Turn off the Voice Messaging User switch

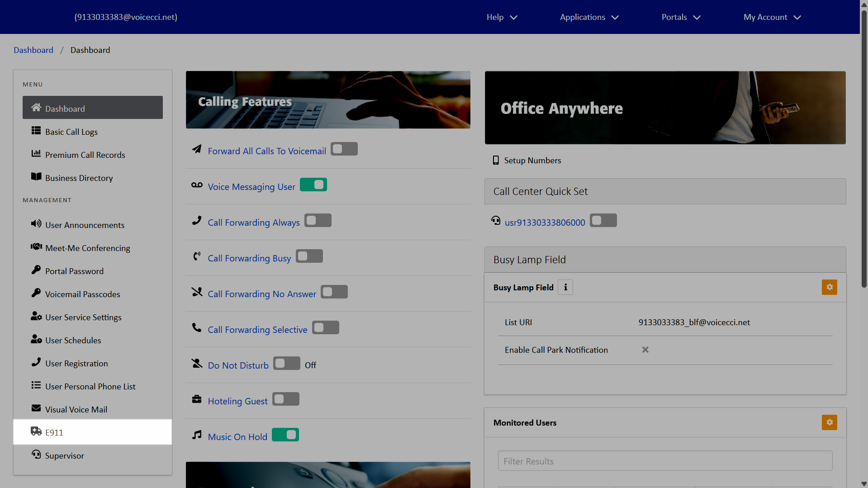point(313,185)
